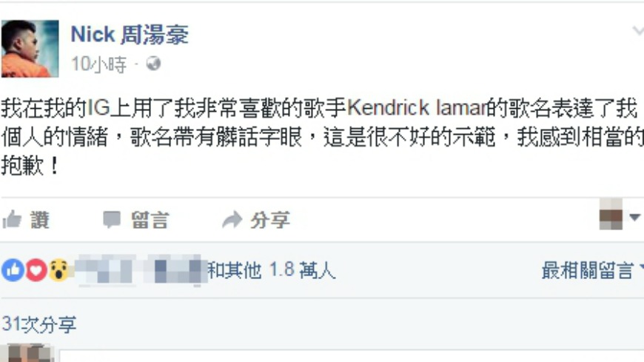This screenshot has height=362, width=644.
Task: Click the yellow Wow reaction emoji
Action: click(x=58, y=270)
